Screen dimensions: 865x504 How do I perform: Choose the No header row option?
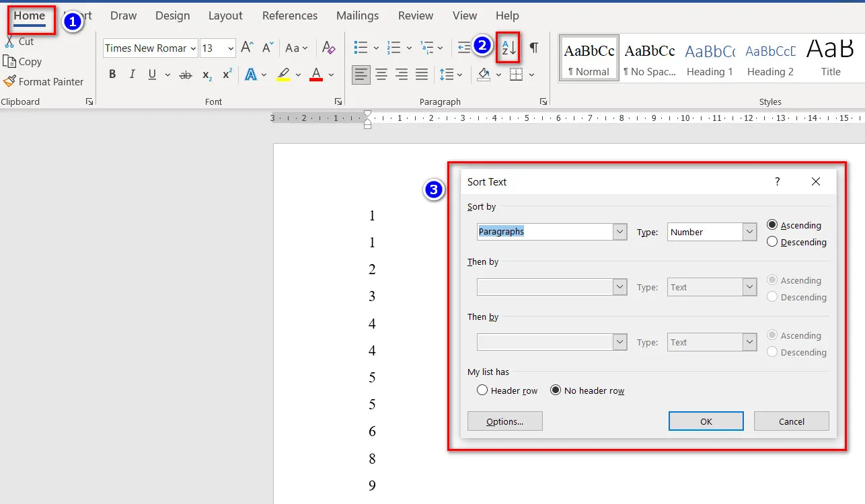[x=556, y=390]
